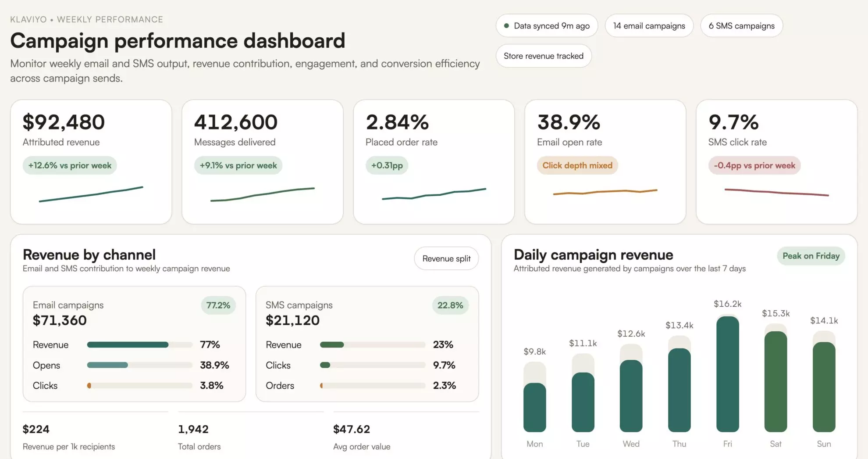Click the Revenue by channel heading
The image size is (868, 459).
coord(89,255)
